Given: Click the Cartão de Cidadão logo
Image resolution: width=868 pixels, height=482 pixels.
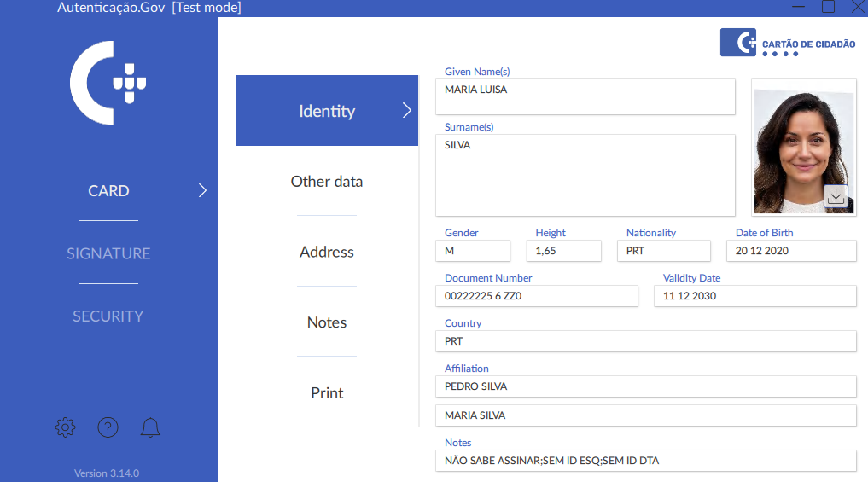Looking at the screenshot, I should [x=787, y=44].
